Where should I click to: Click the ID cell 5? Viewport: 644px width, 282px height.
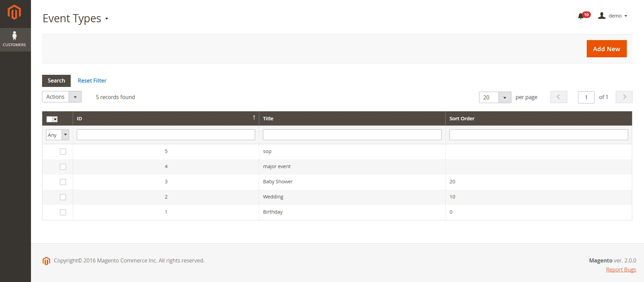[166, 152]
